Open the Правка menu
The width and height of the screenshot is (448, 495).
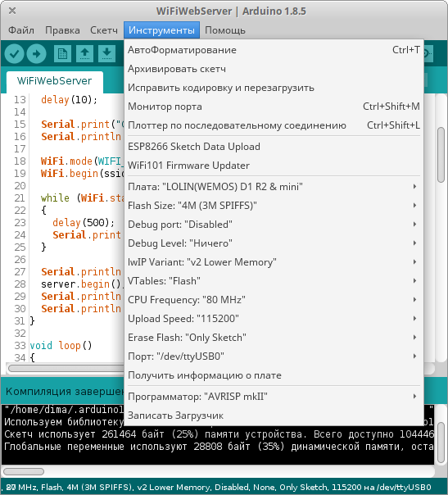coord(62,30)
